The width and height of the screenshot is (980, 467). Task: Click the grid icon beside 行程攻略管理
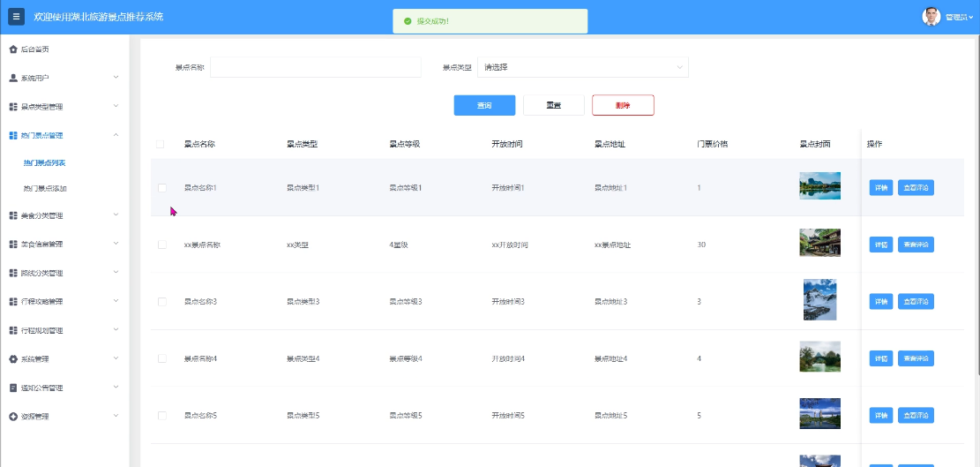tap(13, 302)
